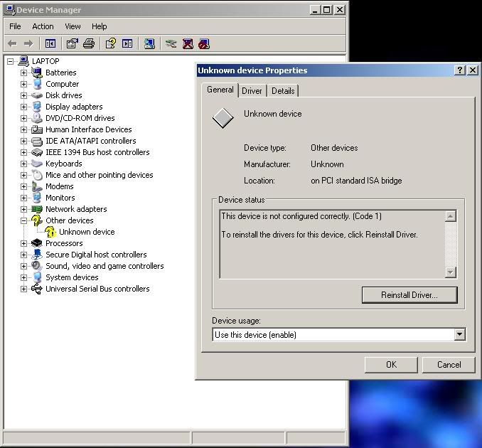Switch to the Driver tab

coord(252,90)
